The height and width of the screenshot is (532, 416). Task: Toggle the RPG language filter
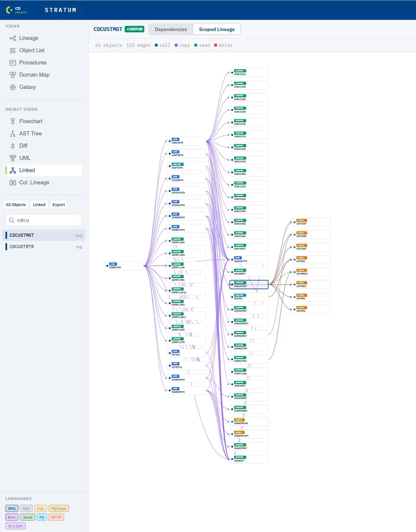click(12, 508)
